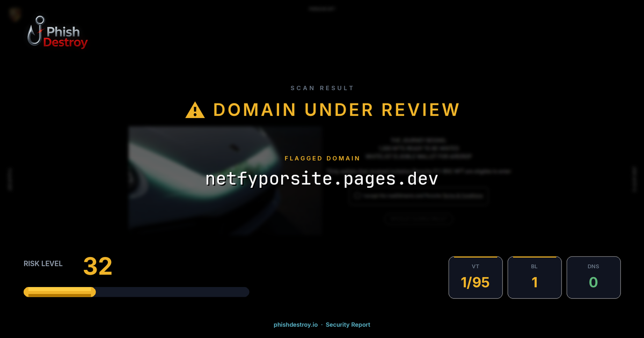Toggle the VT virus total indicator card
Image resolution: width=644 pixels, height=338 pixels.
pos(475,277)
